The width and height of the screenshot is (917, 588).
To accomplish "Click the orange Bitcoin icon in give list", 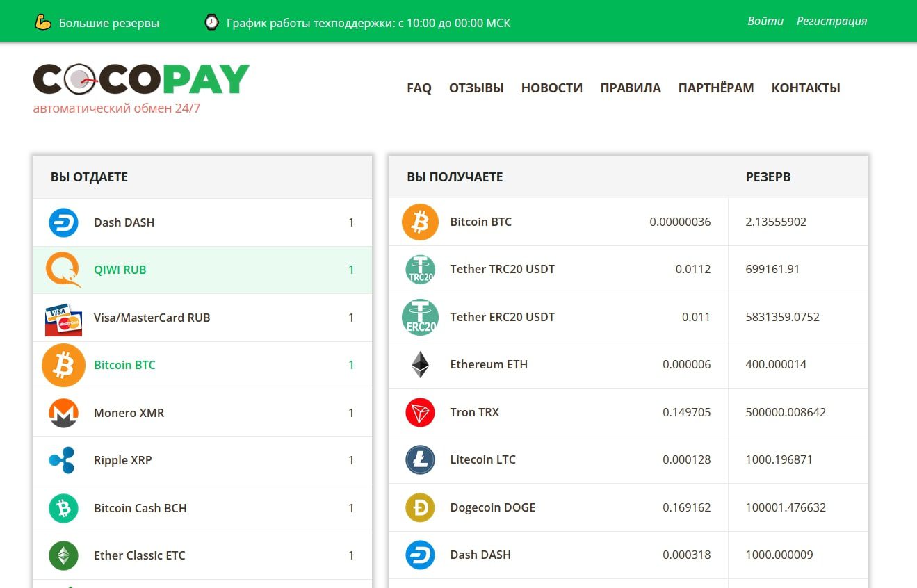I will [x=63, y=365].
